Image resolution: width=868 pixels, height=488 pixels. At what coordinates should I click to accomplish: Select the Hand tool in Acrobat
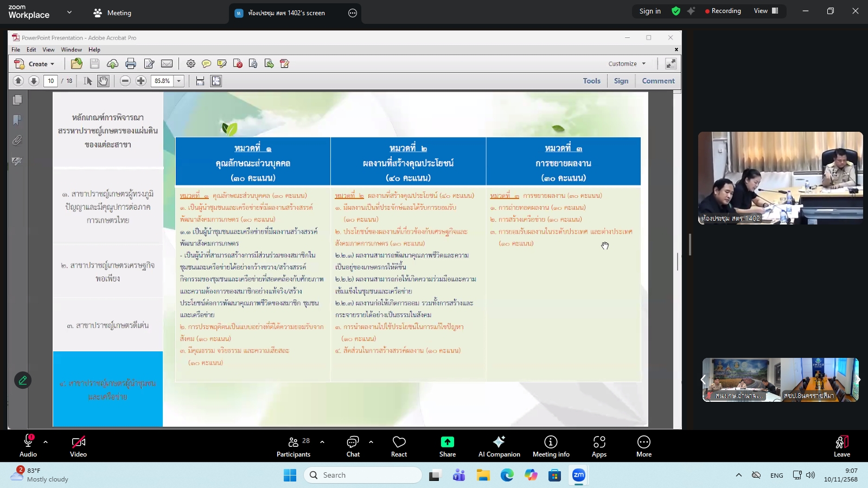click(103, 81)
